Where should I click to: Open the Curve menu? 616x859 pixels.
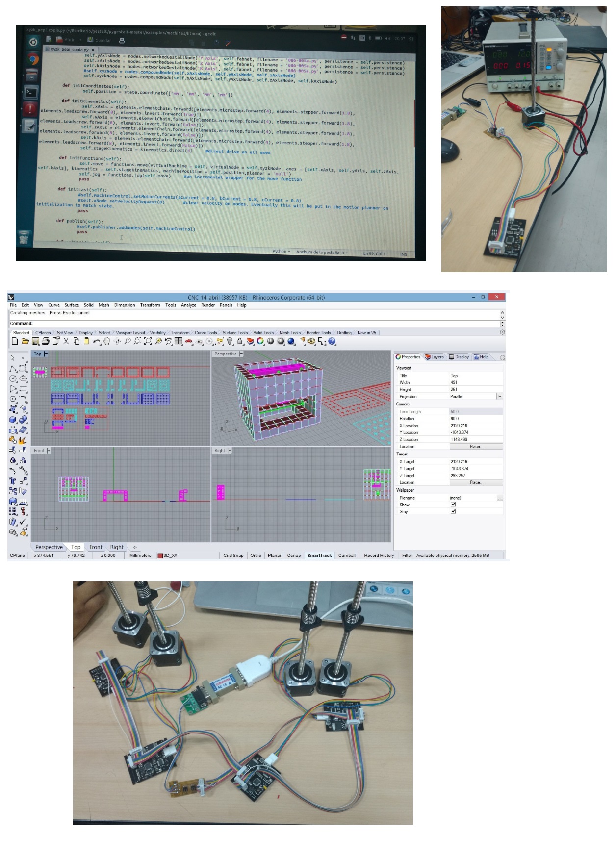(54, 305)
